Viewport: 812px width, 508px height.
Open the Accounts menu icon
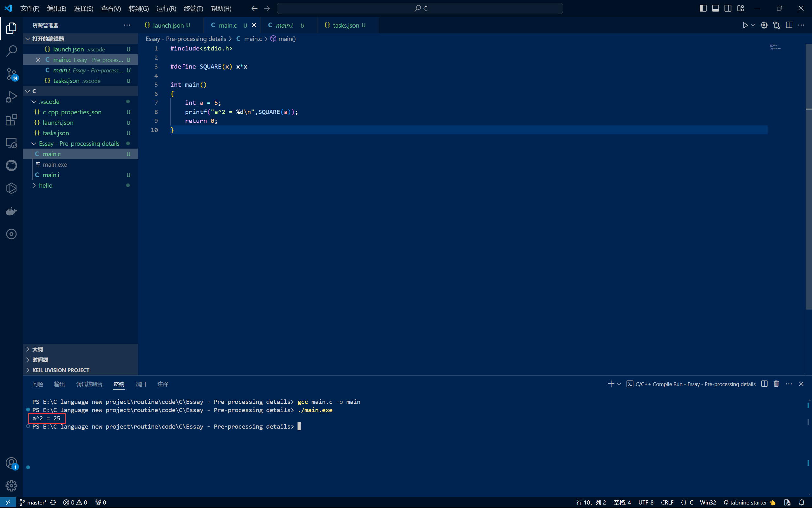[x=11, y=463]
